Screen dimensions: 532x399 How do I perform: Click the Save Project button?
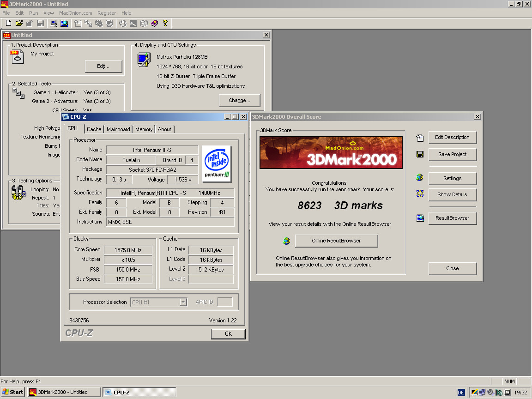point(452,154)
